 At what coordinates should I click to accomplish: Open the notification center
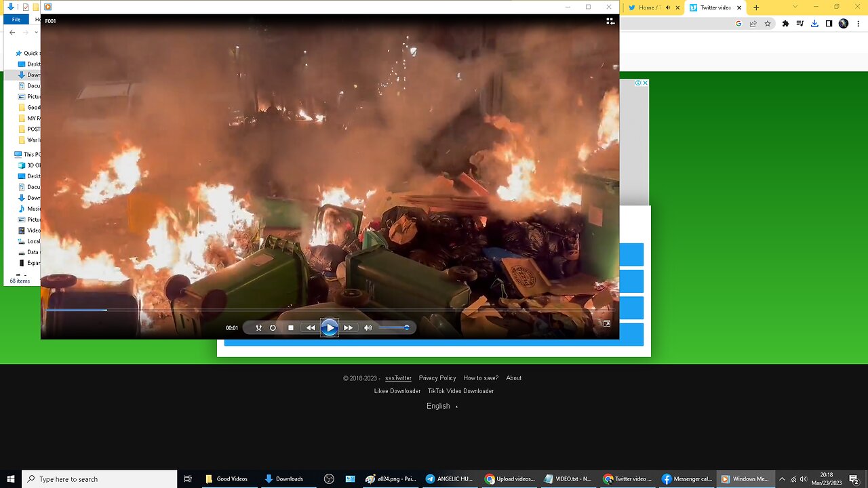(x=854, y=479)
